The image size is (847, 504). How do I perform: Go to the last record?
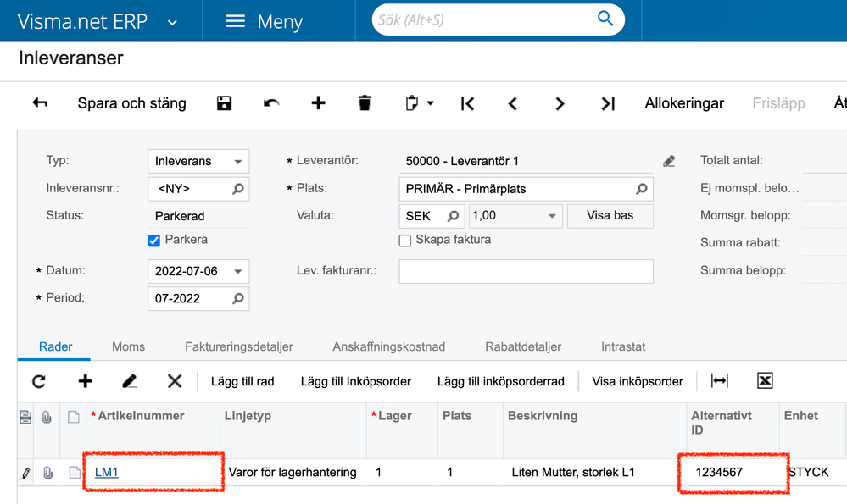[608, 103]
